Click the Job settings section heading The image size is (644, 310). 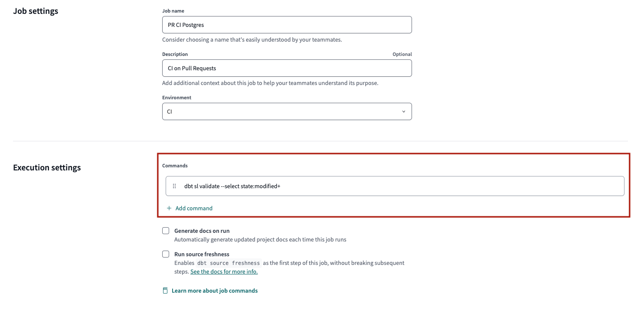35,11
